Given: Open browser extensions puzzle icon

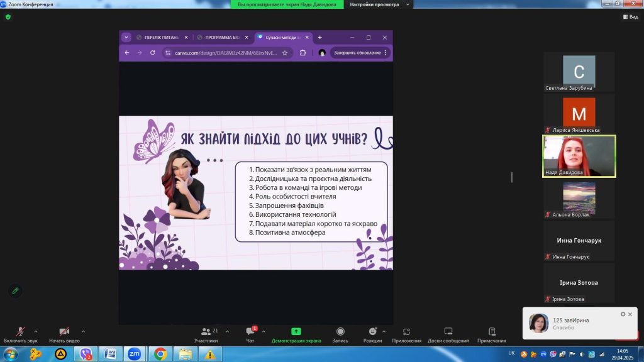Looking at the screenshot, I should pos(303,53).
